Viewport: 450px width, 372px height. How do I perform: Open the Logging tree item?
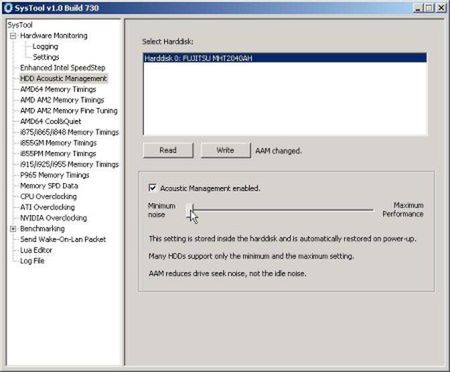(45, 46)
